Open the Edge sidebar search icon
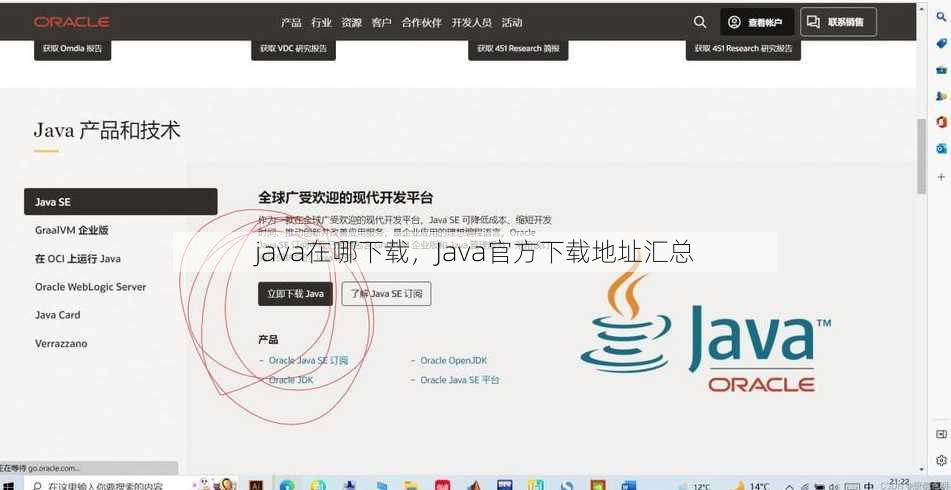This screenshot has width=951, height=490. pyautogui.click(x=941, y=17)
